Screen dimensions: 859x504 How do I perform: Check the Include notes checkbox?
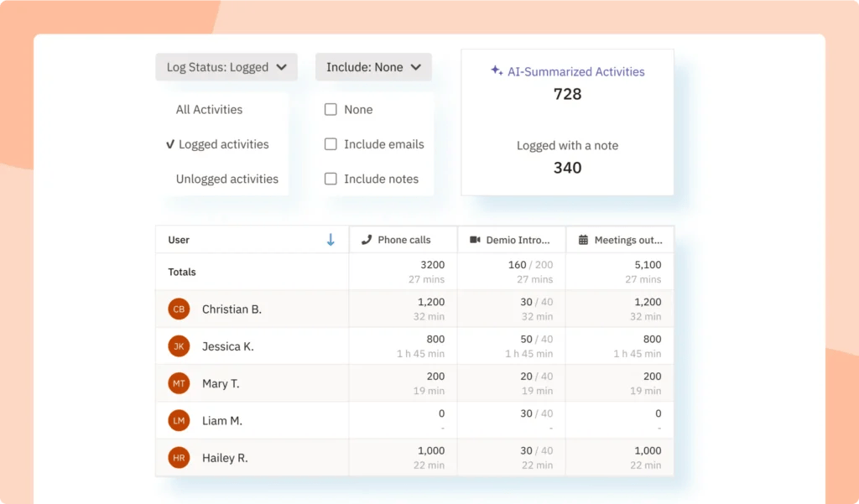[x=331, y=179]
